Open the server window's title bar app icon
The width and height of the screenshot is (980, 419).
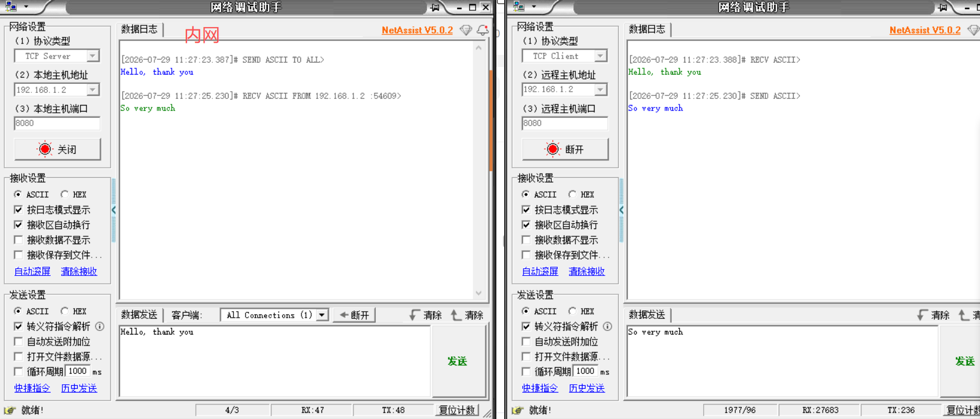(x=11, y=7)
